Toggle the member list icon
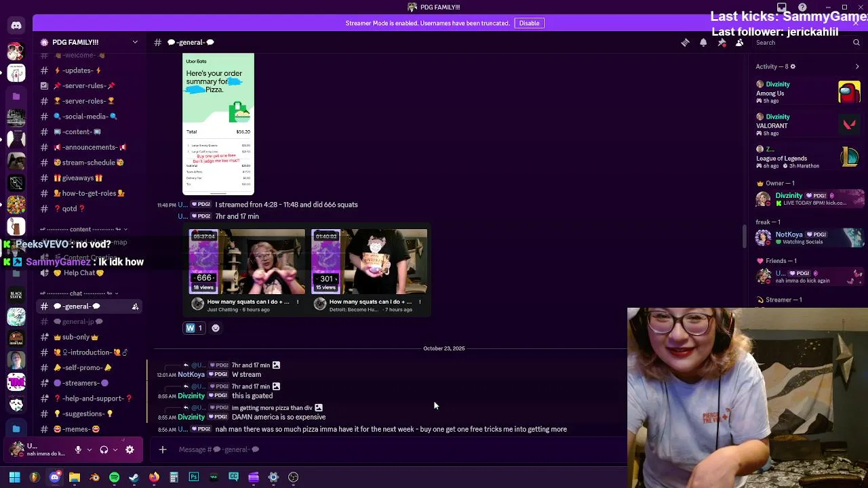Viewport: 868px width, 488px height. point(740,43)
